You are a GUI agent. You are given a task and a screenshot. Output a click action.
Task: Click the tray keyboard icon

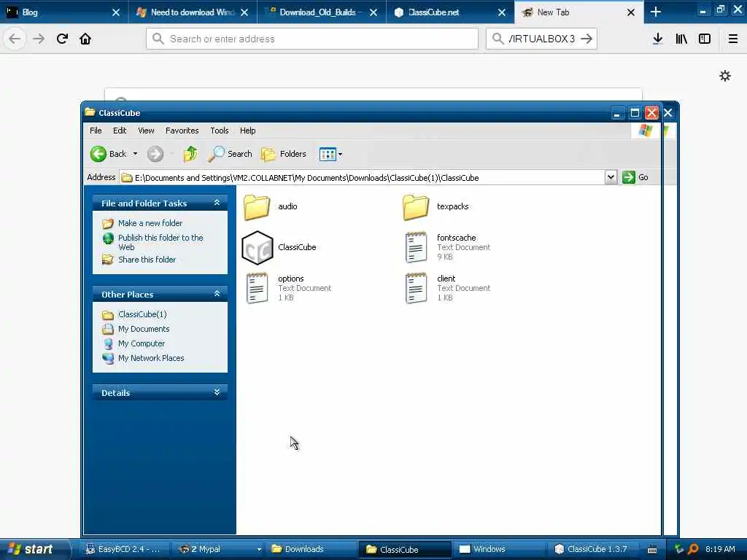coord(653,550)
